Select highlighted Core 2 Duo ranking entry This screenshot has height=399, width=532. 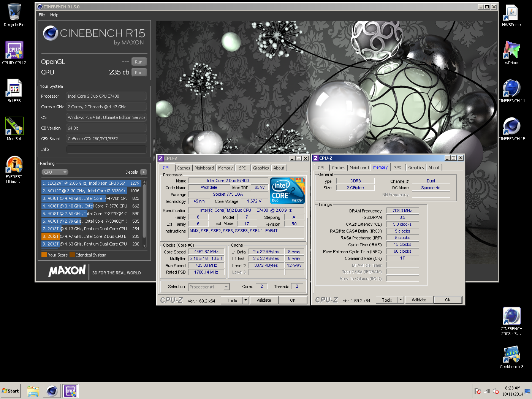coord(91,236)
